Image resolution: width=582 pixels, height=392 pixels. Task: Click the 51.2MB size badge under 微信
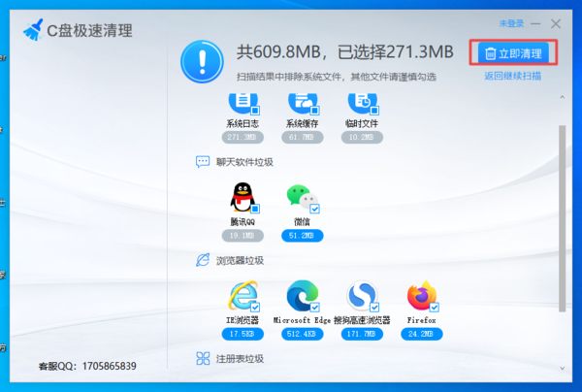click(x=303, y=236)
